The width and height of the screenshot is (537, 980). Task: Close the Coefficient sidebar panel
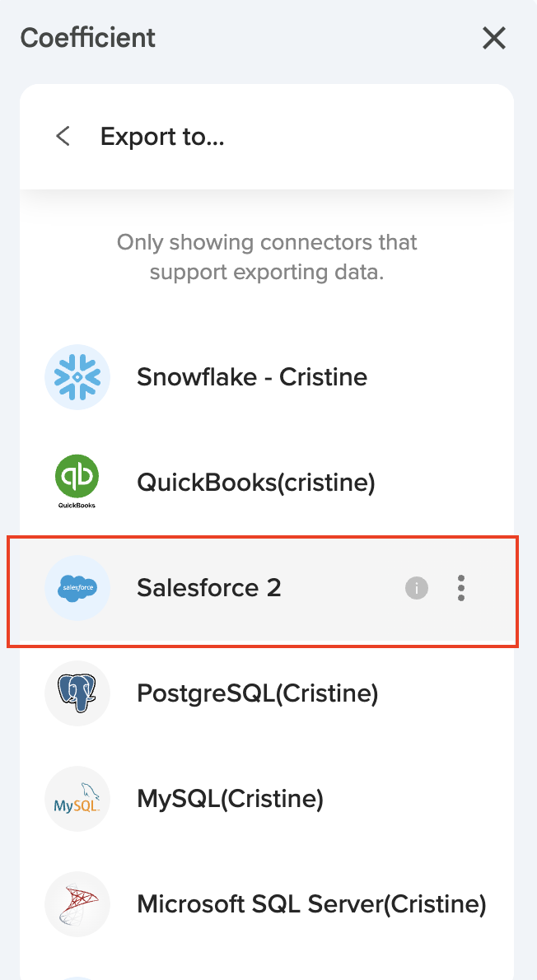point(494,38)
